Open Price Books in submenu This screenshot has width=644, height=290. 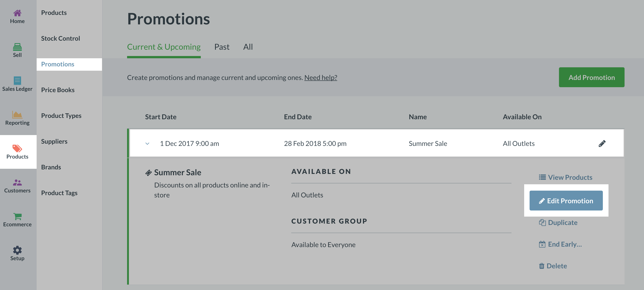pyautogui.click(x=58, y=90)
